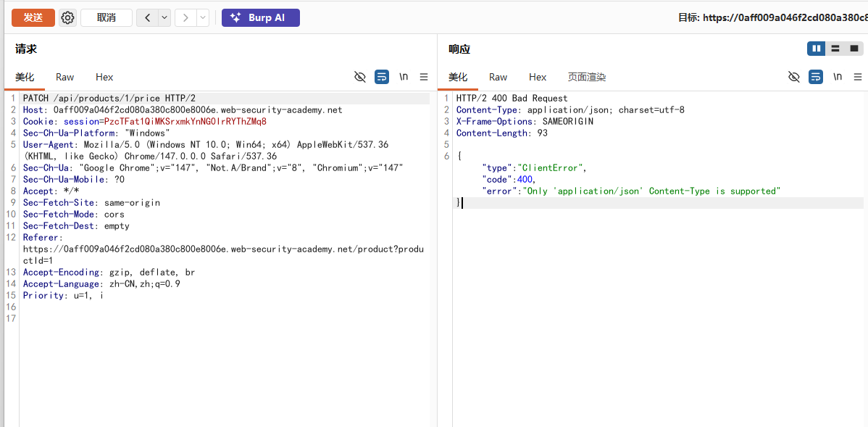Image resolution: width=868 pixels, height=427 pixels.
Task: Click the Sec-Ch-Ua-Mobile header line
Action: coord(74,180)
